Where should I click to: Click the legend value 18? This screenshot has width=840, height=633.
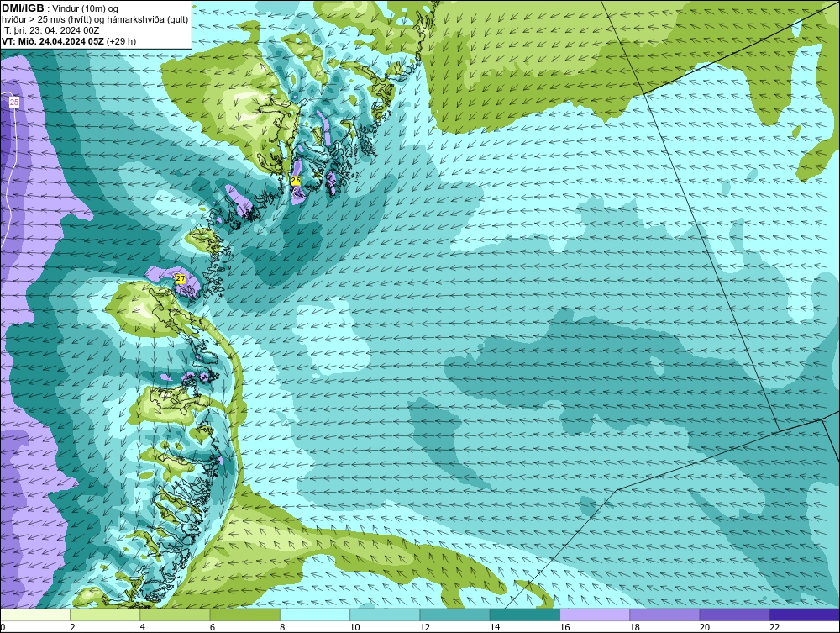[x=635, y=627]
